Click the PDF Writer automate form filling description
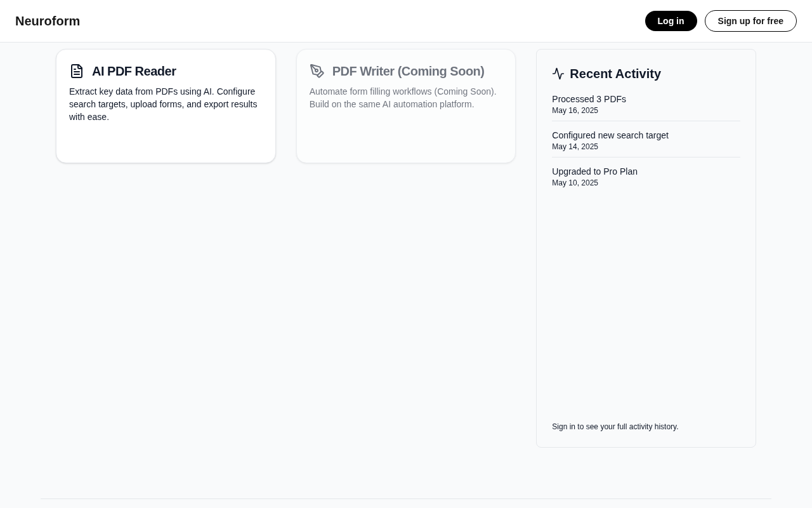812x508 pixels. 403,98
